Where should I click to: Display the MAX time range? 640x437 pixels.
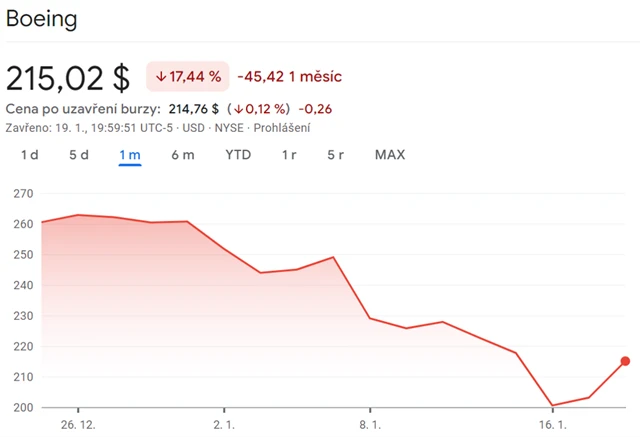coord(390,154)
